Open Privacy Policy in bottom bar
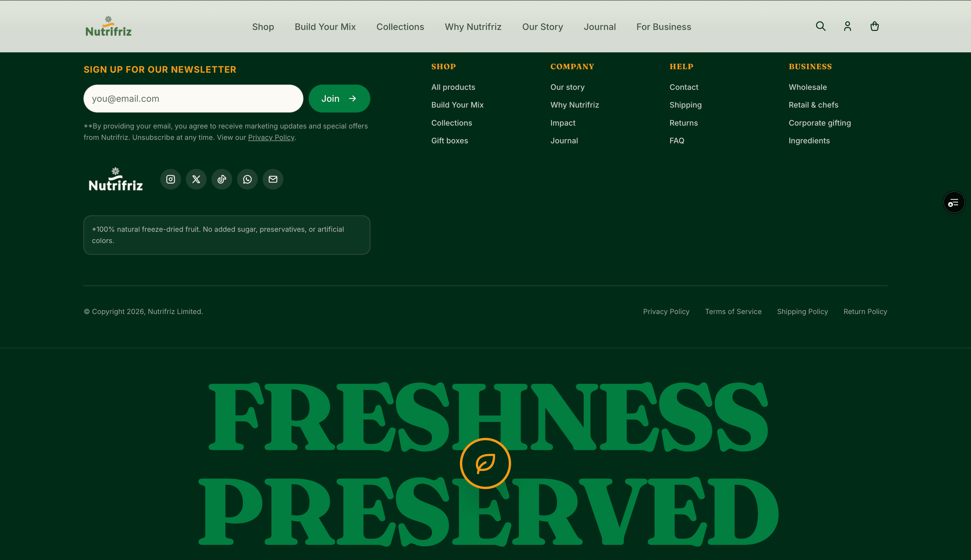This screenshot has height=560, width=971. point(666,311)
